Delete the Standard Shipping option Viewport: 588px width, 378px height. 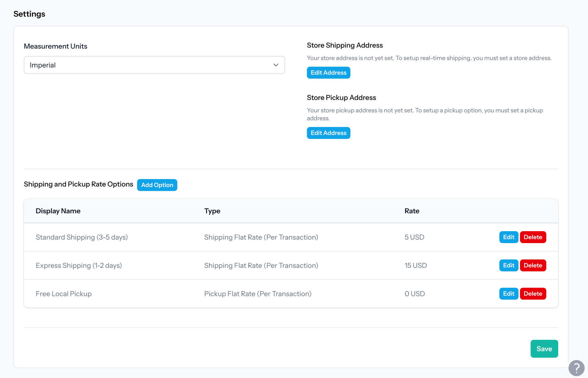(x=533, y=237)
